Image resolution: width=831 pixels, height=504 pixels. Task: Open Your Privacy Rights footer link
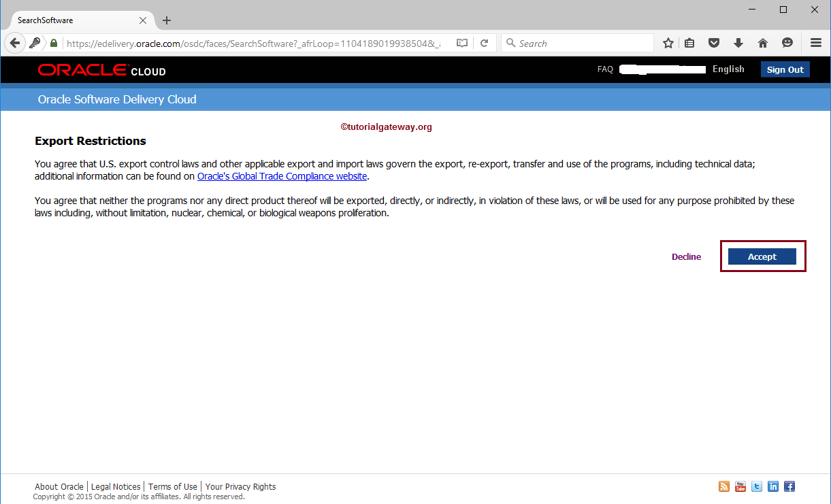click(x=241, y=486)
